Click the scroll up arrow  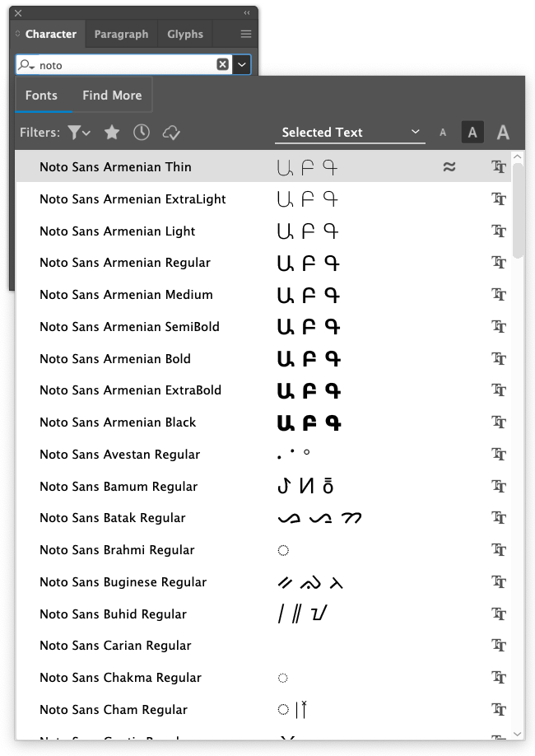pyautogui.click(x=518, y=156)
